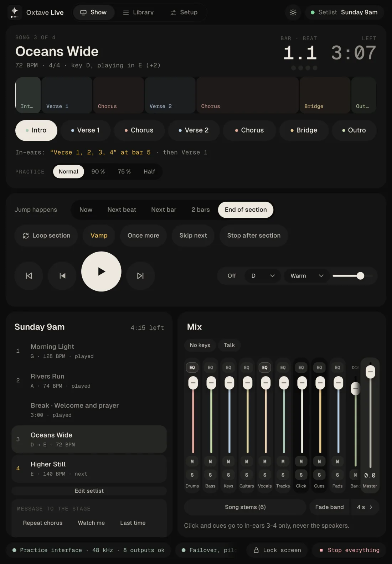Solo the Keys channel
The height and width of the screenshot is (564, 392).
tap(228, 475)
